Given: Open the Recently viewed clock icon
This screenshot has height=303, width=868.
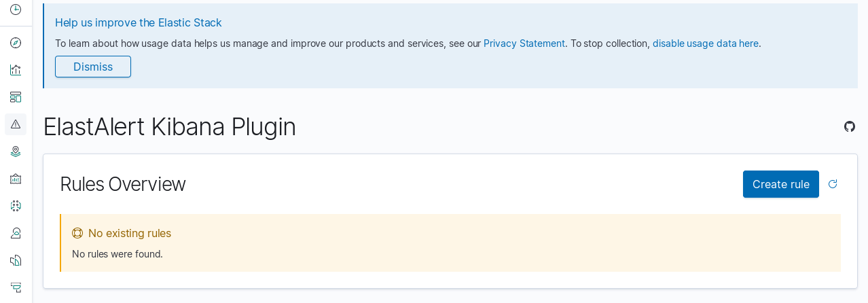Looking at the screenshot, I should pos(16,10).
